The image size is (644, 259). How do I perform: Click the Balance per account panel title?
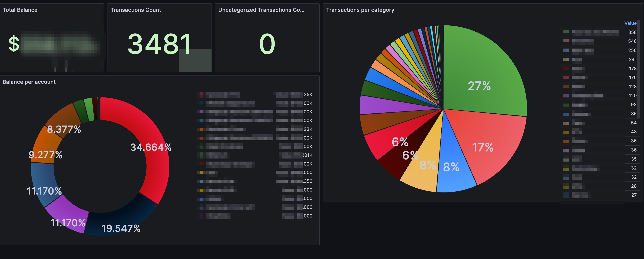tap(29, 82)
